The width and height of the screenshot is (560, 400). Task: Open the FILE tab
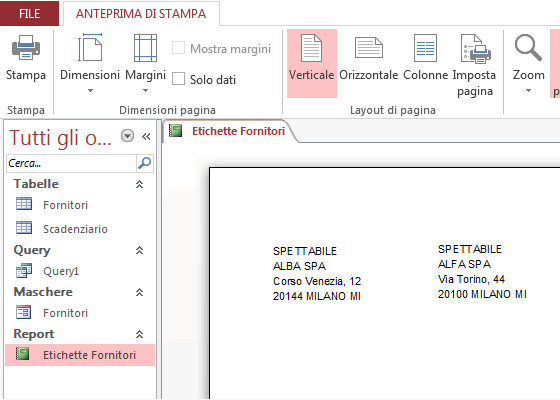click(29, 14)
